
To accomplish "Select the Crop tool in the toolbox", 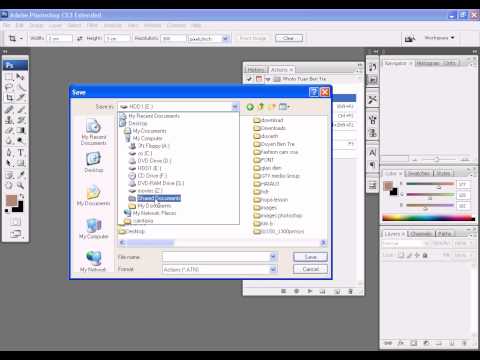I will pos(9,98).
